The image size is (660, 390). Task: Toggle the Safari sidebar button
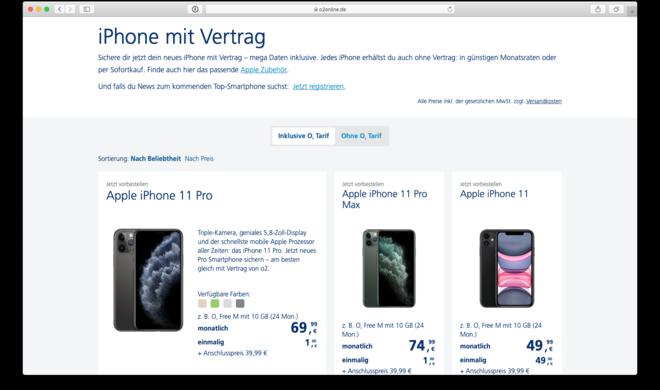click(87, 9)
